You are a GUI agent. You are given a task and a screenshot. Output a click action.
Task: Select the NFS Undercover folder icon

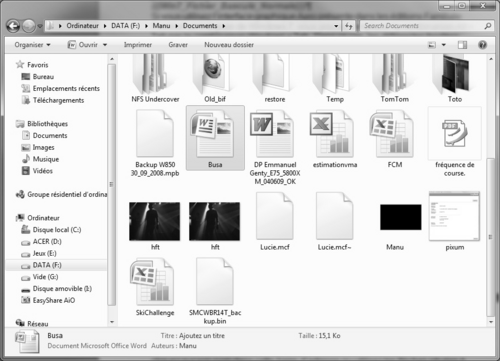click(155, 74)
